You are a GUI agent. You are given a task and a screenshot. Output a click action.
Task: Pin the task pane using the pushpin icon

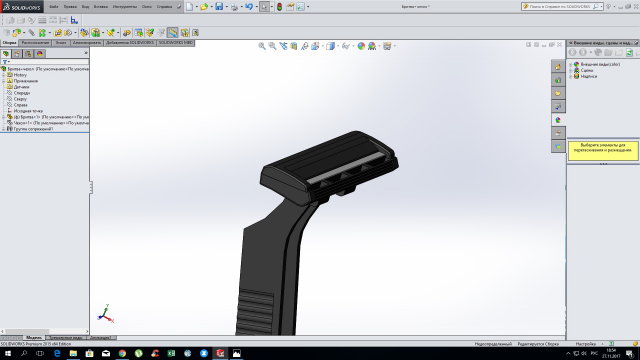tap(636, 43)
